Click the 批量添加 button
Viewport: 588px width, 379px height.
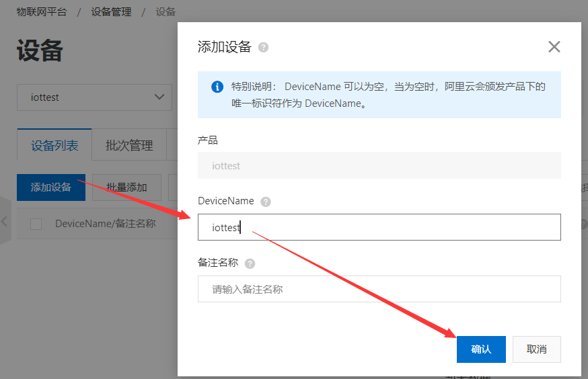126,187
